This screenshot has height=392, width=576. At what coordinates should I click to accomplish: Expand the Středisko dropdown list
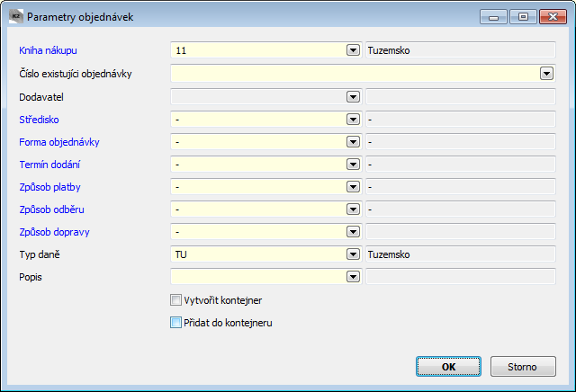[353, 120]
